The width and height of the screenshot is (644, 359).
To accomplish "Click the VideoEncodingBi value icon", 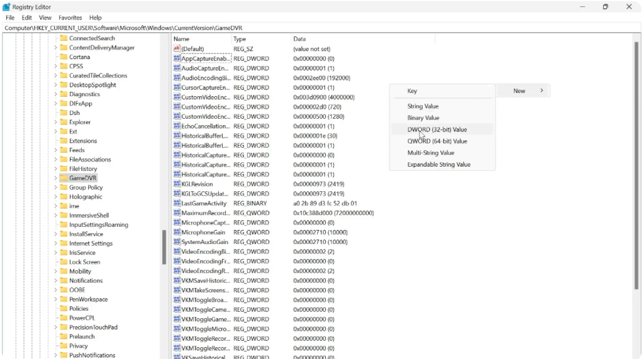I will coord(177,251).
